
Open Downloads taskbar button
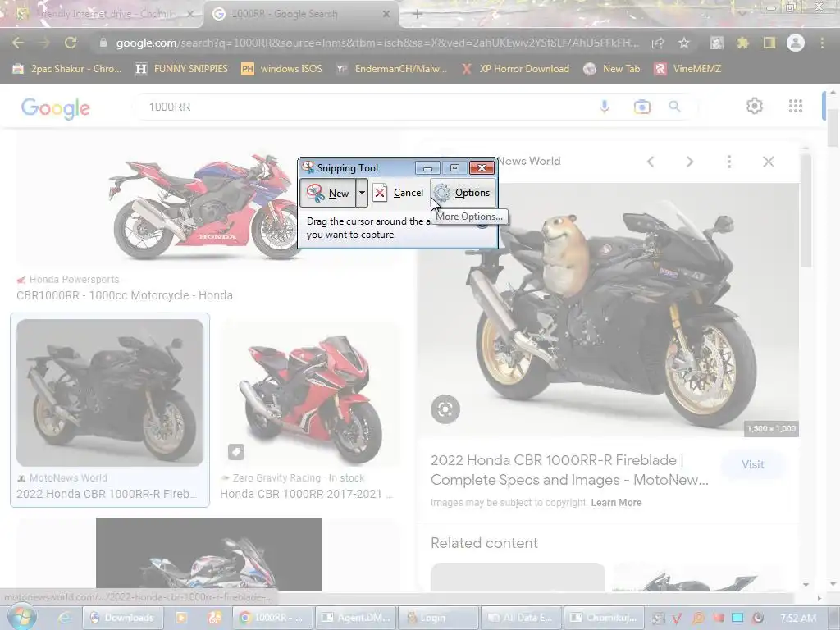122,618
